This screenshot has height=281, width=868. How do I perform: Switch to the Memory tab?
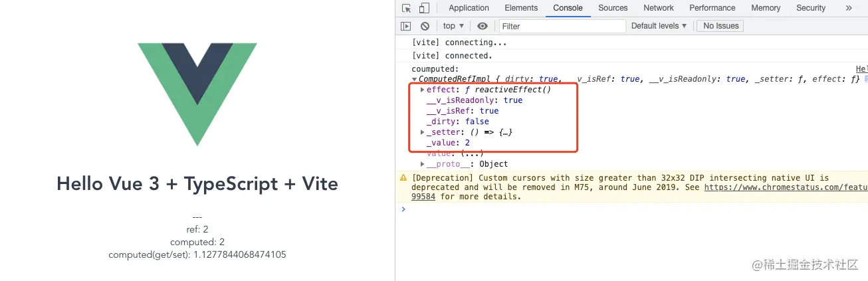point(766,8)
